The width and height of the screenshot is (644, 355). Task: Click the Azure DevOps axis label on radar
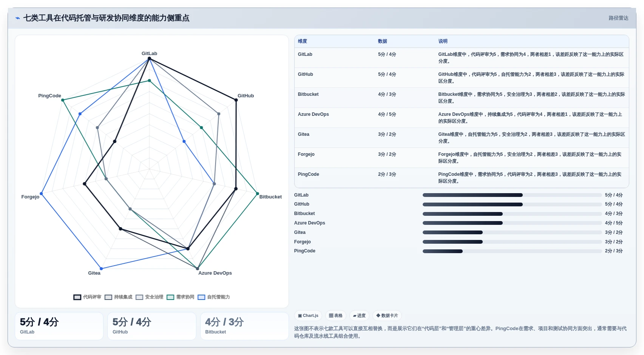(215, 273)
